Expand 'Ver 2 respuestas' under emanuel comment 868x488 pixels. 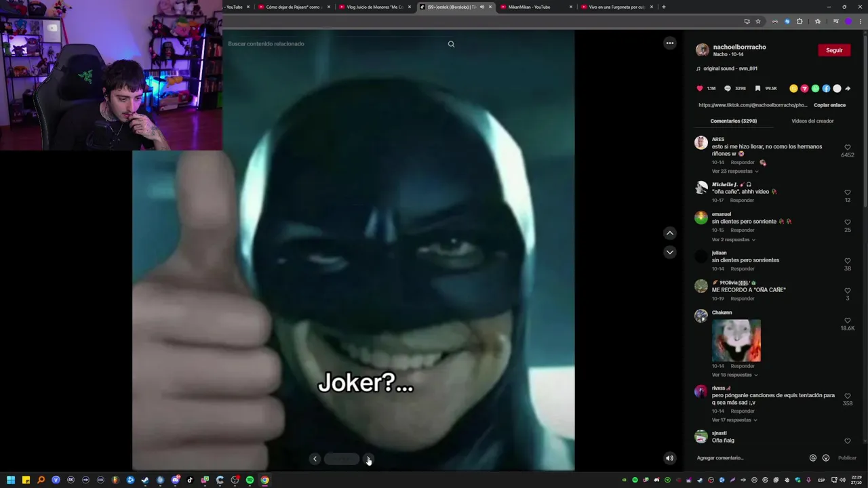734,240
